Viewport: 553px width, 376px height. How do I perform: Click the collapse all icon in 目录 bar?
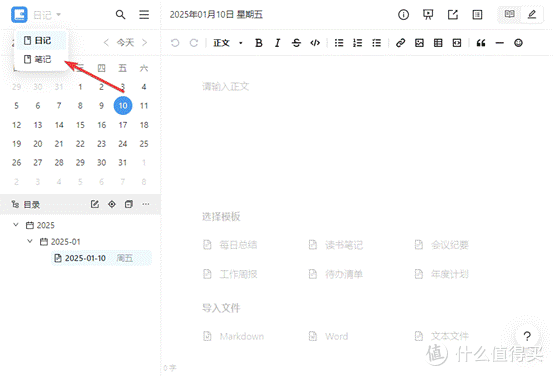[x=129, y=204]
